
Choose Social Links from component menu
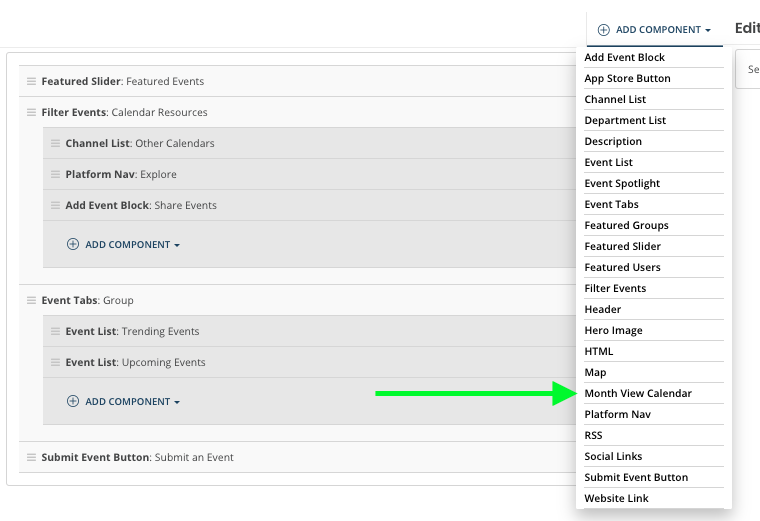[613, 456]
